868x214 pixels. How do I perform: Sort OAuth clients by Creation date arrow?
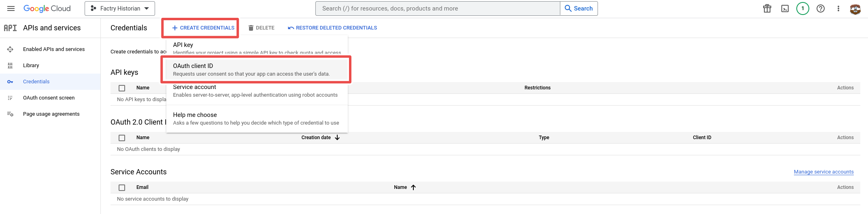(337, 138)
